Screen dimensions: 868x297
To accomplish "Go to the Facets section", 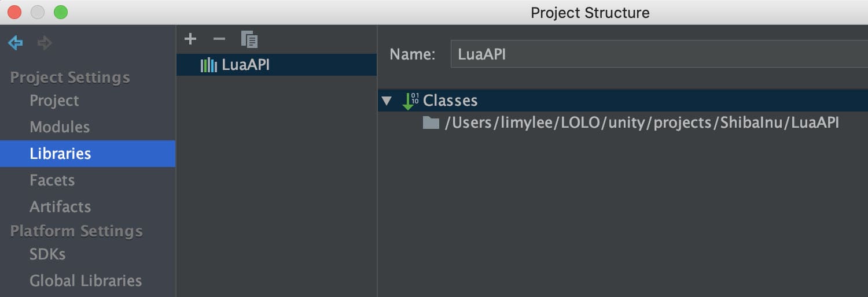I will point(52,180).
